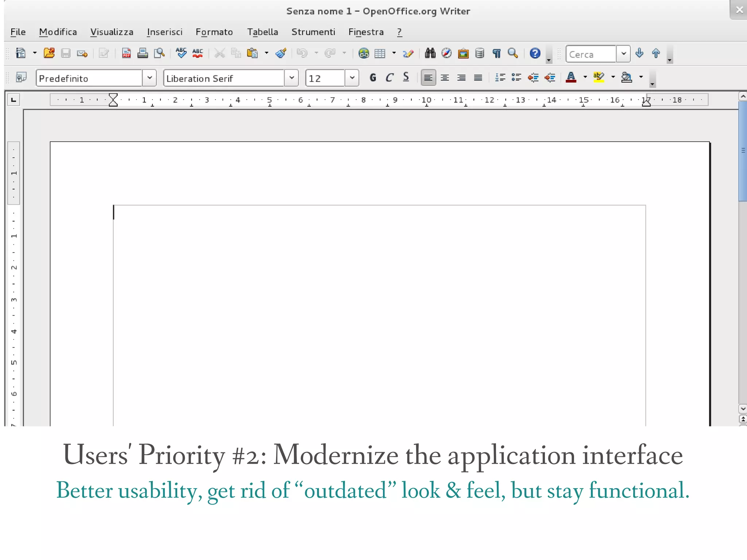Align text left

pyautogui.click(x=428, y=78)
